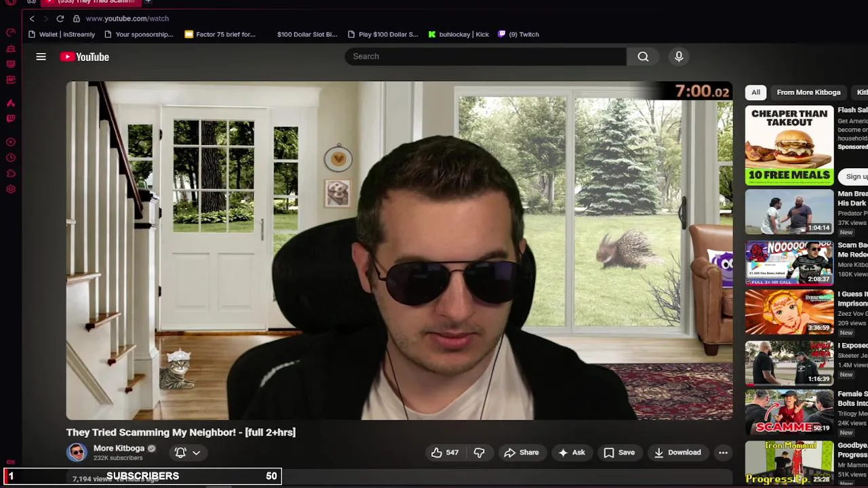Viewport: 868px width, 488px height.
Task: Open More Kitboga channel name link
Action: (x=119, y=448)
